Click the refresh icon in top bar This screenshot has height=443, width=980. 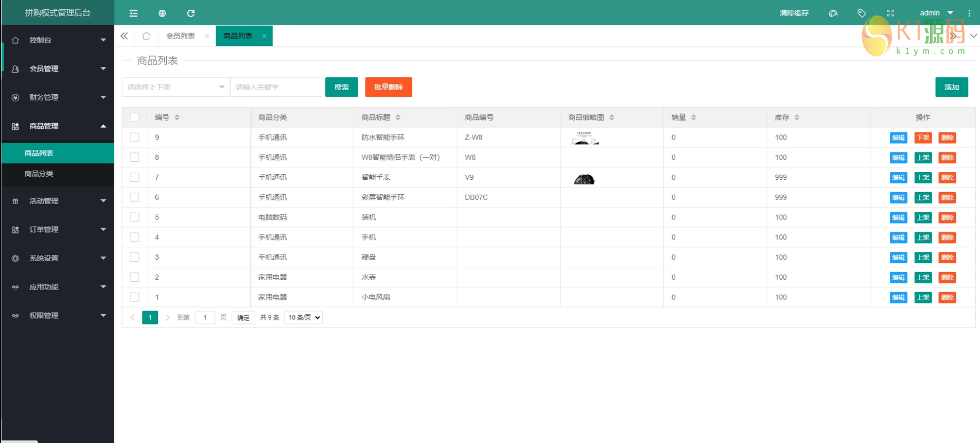coord(190,13)
